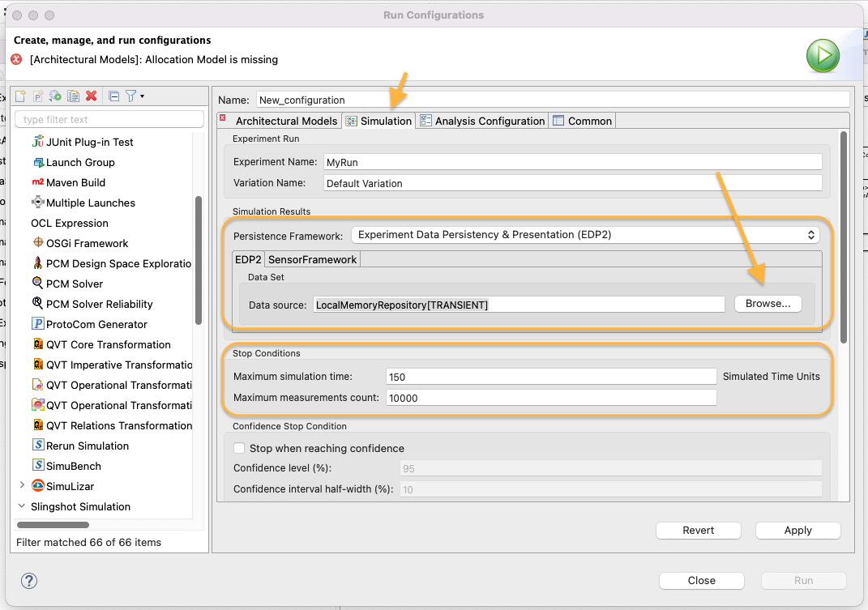This screenshot has width=868, height=610.
Task: Click the Experiment Name field
Action: (x=572, y=162)
